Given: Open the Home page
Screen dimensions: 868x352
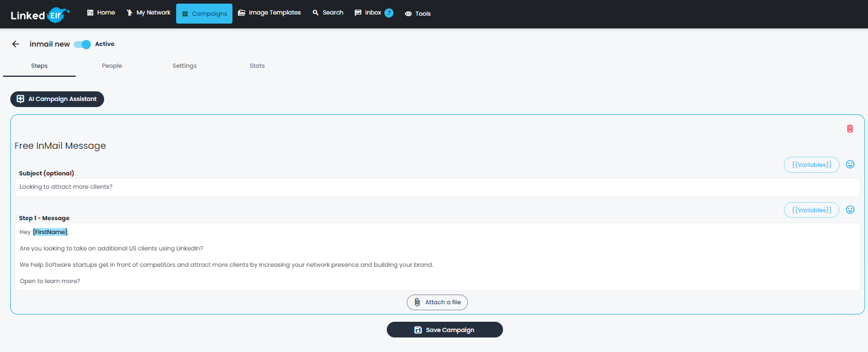Looking at the screenshot, I should (x=101, y=13).
